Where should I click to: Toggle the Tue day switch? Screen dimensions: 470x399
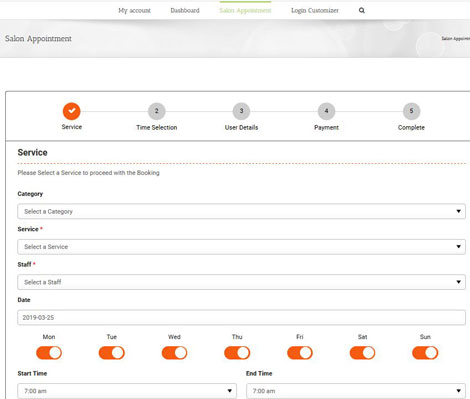pos(112,353)
